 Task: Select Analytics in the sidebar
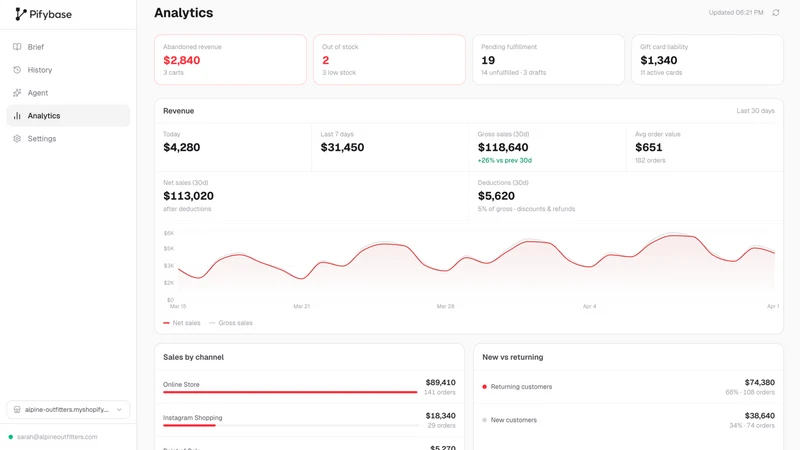68,116
